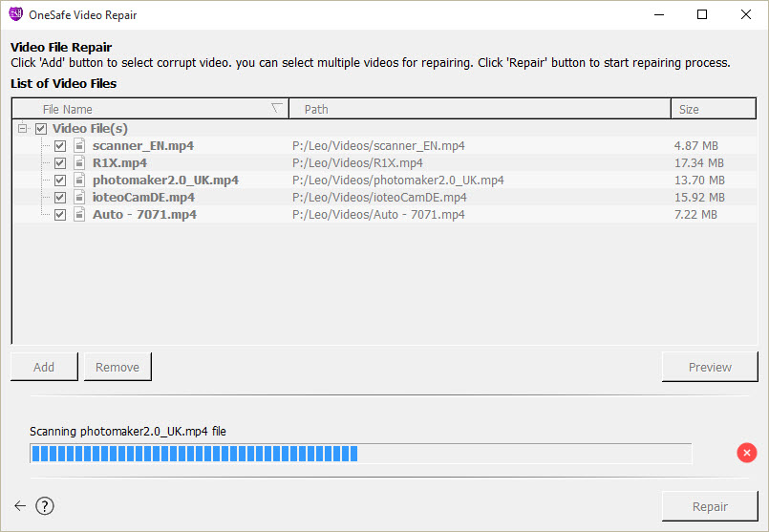
Task: Click the Add button
Action: [44, 367]
